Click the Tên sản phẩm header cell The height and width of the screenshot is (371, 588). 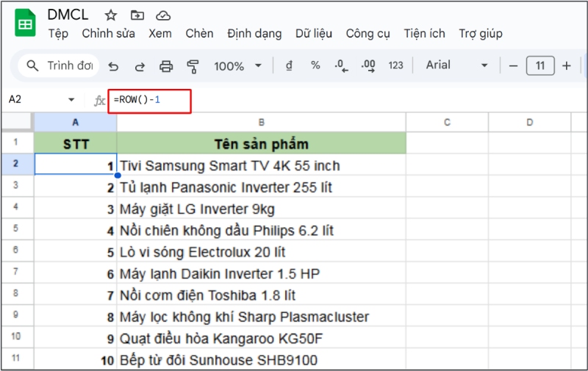pyautogui.click(x=262, y=143)
